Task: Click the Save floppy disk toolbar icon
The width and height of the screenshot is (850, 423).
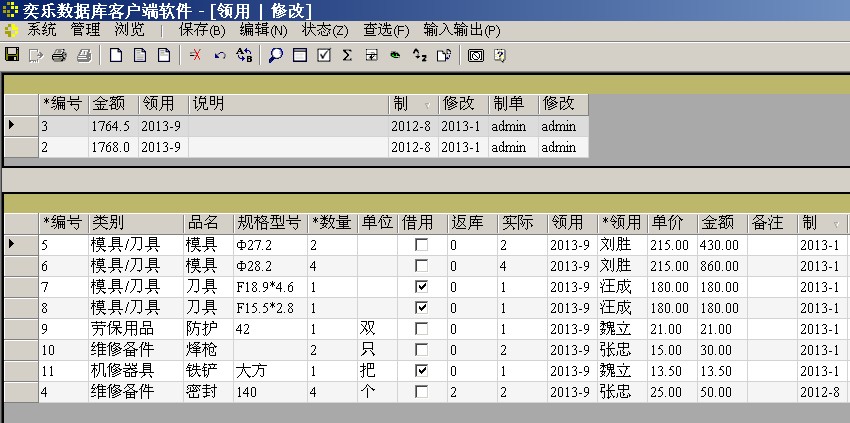Action: click(x=12, y=55)
